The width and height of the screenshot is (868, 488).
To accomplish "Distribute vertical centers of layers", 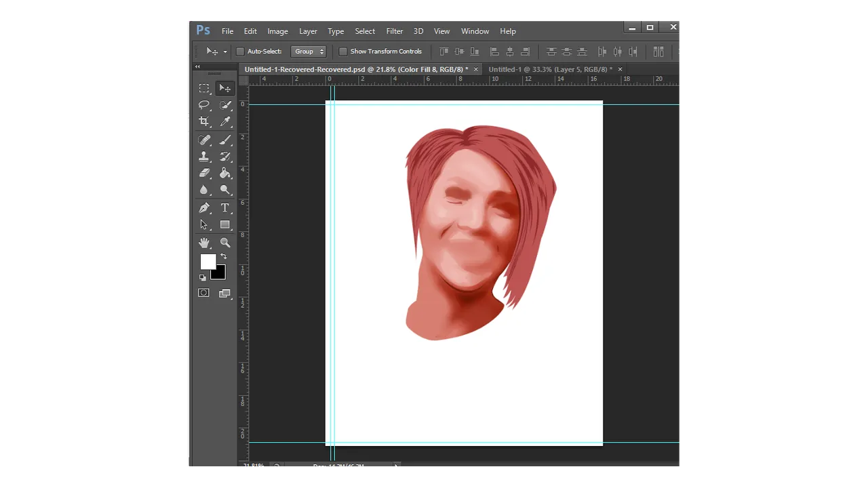I will [567, 52].
